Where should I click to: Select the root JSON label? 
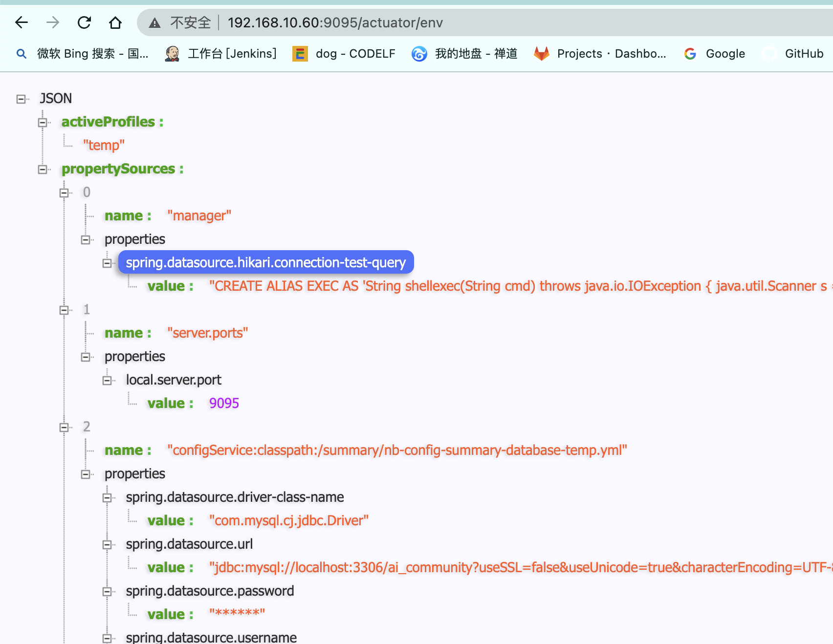pyautogui.click(x=56, y=98)
